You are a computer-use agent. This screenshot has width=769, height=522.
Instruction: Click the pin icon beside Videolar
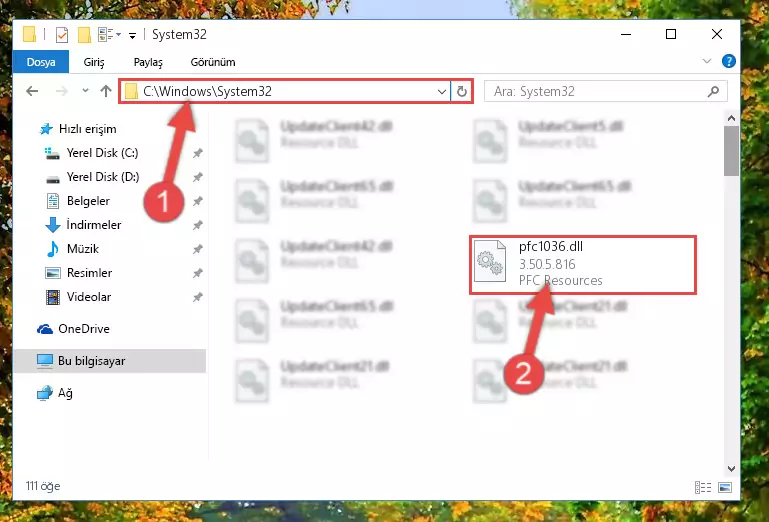pos(198,297)
